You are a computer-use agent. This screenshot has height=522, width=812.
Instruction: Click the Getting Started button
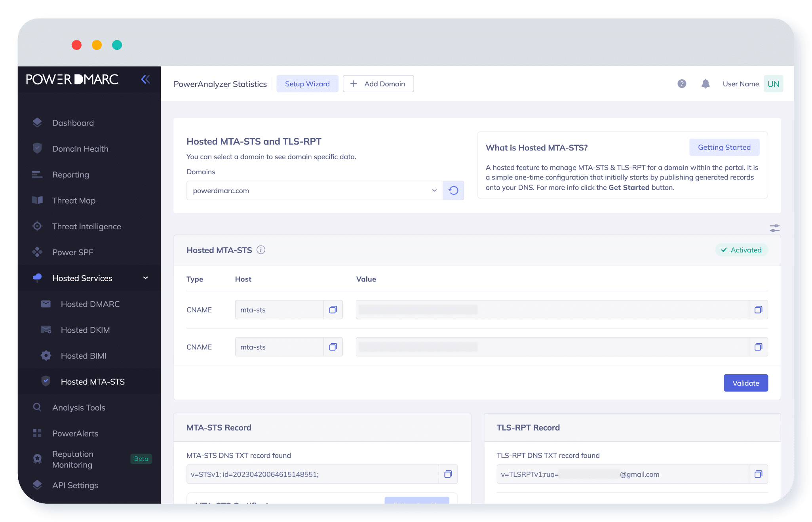tap(724, 147)
